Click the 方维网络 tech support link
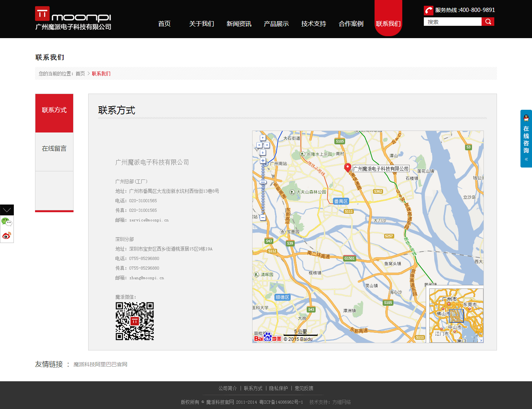Image resolution: width=532 pixels, height=409 pixels. pyautogui.click(x=342, y=402)
